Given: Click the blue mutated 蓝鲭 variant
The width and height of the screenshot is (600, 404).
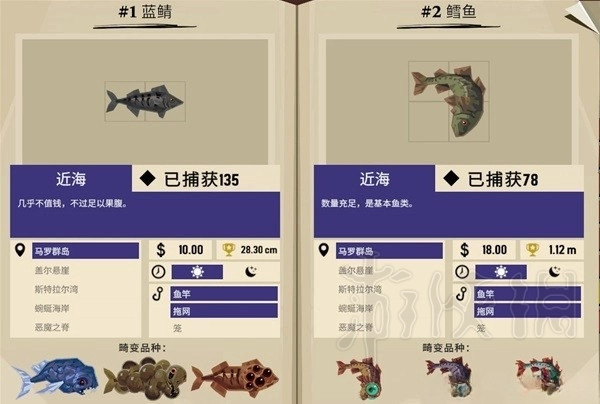Looking at the screenshot, I should (55, 379).
